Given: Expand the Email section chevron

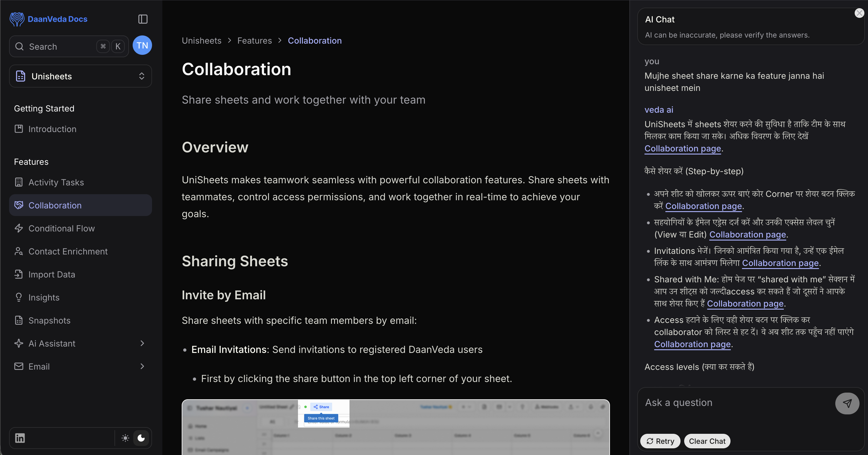Looking at the screenshot, I should (x=142, y=366).
